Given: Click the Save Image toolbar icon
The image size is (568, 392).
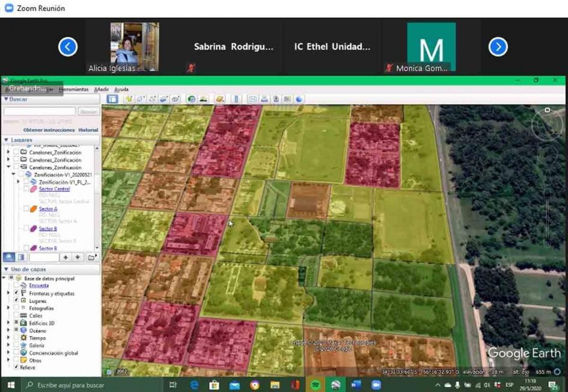Looking at the screenshot, I should click(276, 99).
